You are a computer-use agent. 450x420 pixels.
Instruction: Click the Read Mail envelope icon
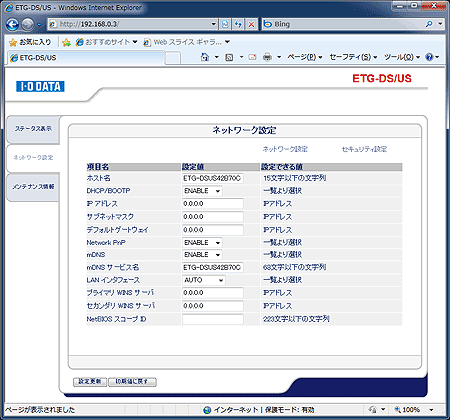click(253, 57)
